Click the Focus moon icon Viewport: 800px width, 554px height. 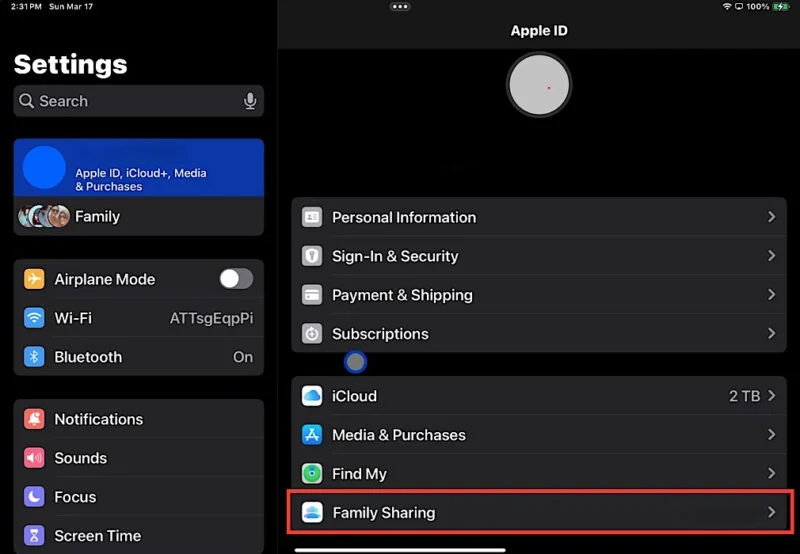34,496
